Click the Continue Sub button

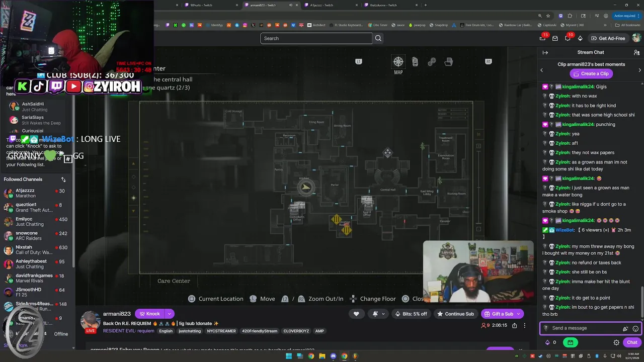(455, 314)
